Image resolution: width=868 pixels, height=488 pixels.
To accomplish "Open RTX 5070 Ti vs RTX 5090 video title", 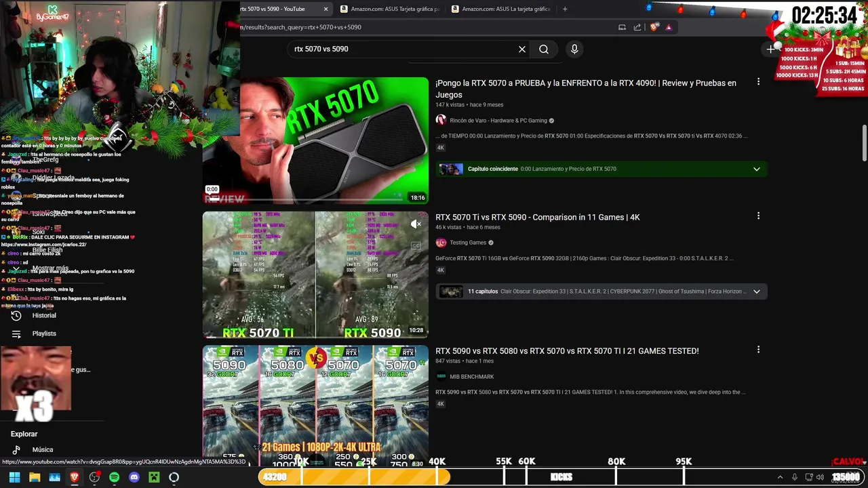I will coord(538,217).
